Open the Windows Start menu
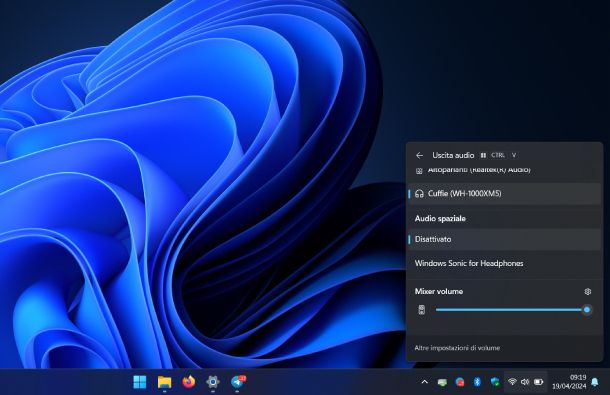This screenshot has height=395, width=610. coord(140,382)
